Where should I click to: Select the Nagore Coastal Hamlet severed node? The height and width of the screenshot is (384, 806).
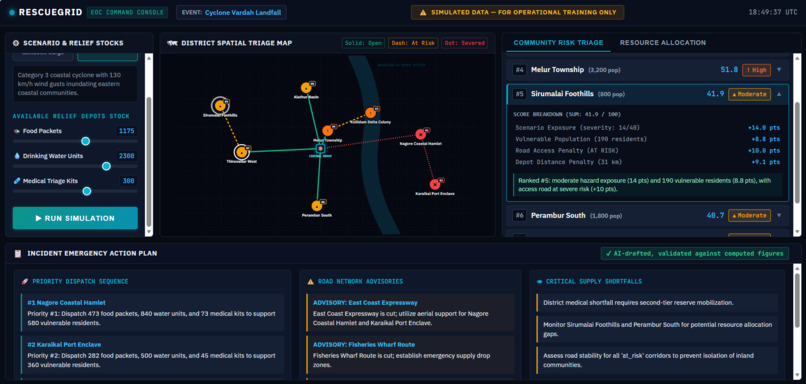point(420,134)
